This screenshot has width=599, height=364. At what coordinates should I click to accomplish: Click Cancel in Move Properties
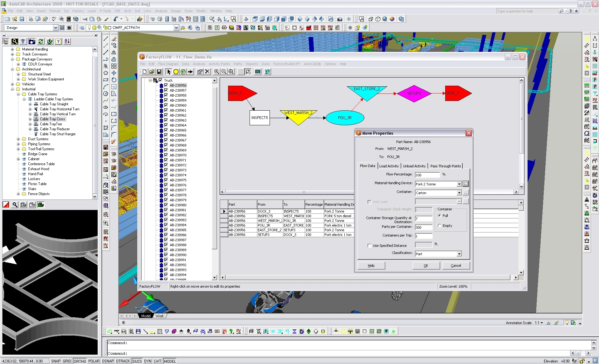click(x=456, y=266)
